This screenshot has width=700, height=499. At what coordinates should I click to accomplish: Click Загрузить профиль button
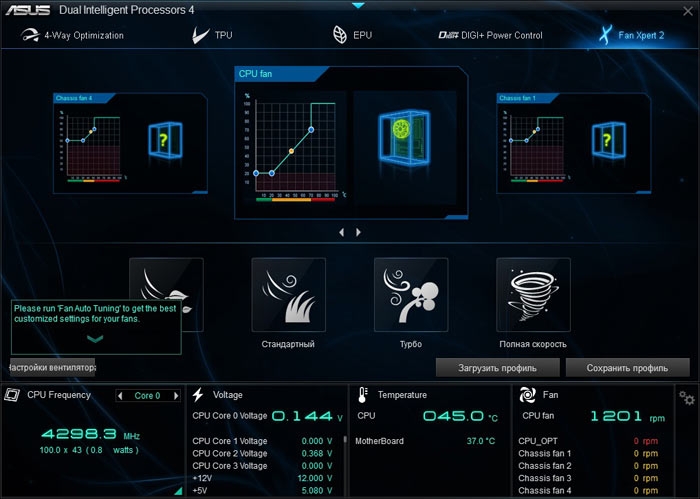(497, 368)
